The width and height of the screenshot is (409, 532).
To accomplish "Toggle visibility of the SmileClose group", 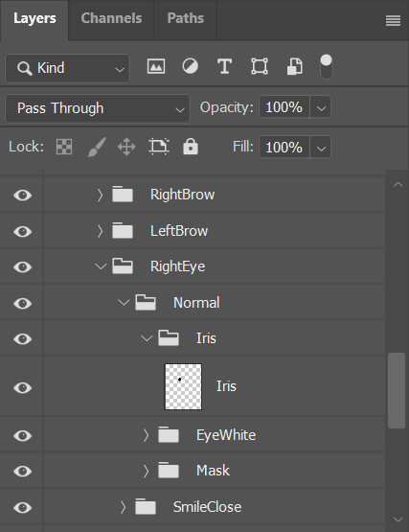I will (23, 508).
